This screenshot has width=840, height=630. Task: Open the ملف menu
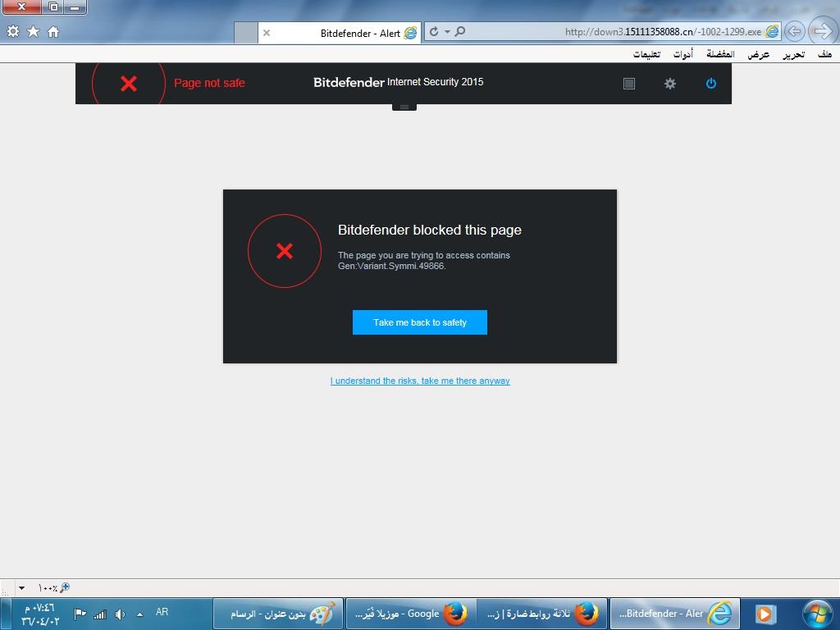click(x=824, y=54)
